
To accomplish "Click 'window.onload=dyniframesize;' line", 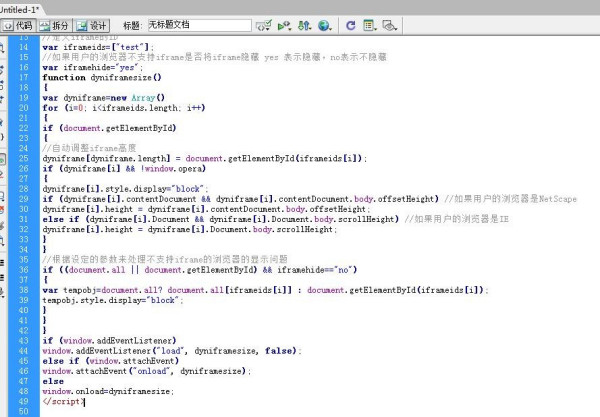I will tap(108, 391).
